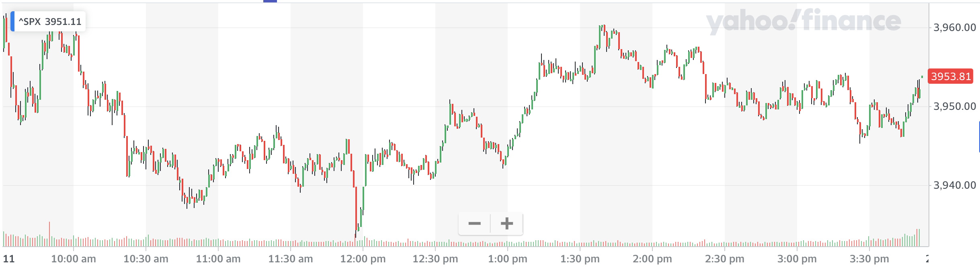This screenshot has height=272, width=980.
Task: Select the 2:00 pm time axis label
Action: pos(652,259)
